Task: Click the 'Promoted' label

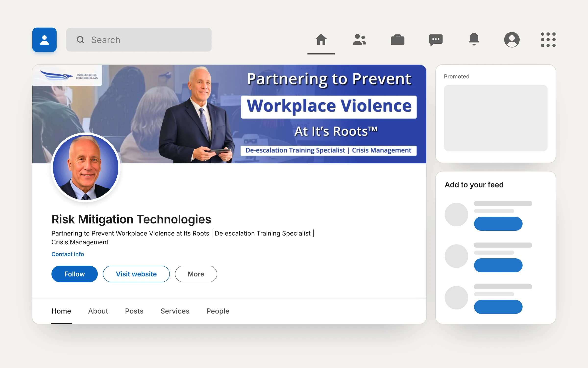Action: coord(457,77)
